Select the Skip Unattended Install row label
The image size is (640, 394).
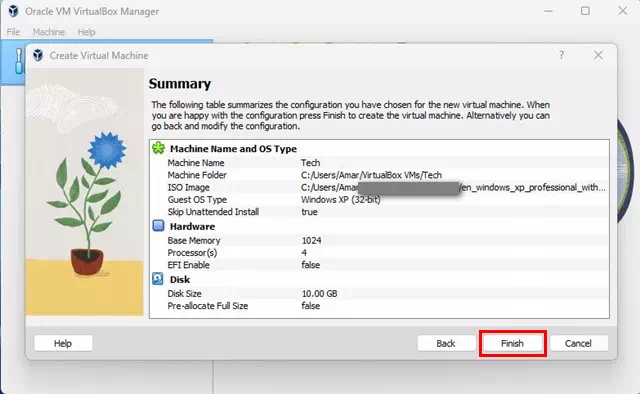coord(213,211)
